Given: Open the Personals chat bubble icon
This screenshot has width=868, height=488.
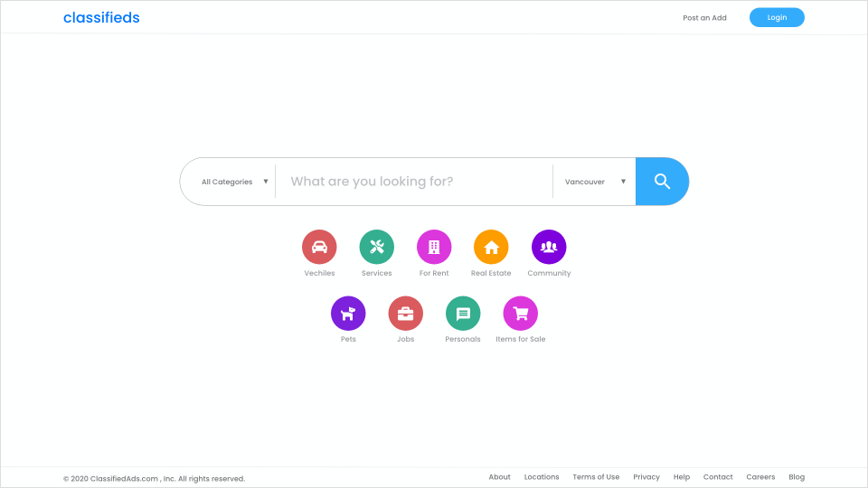Looking at the screenshot, I should 463,314.
